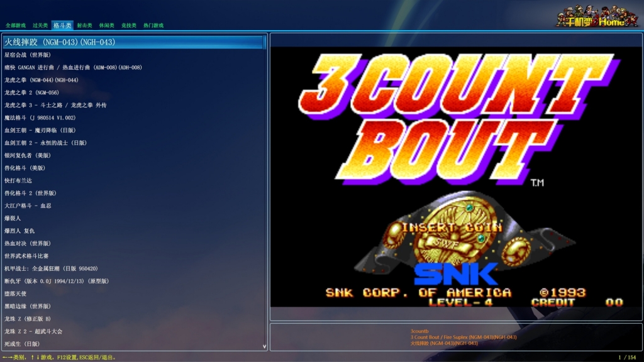This screenshot has height=362, width=644.
Task: Go to the 休闲类 tab
Action: (x=106, y=26)
